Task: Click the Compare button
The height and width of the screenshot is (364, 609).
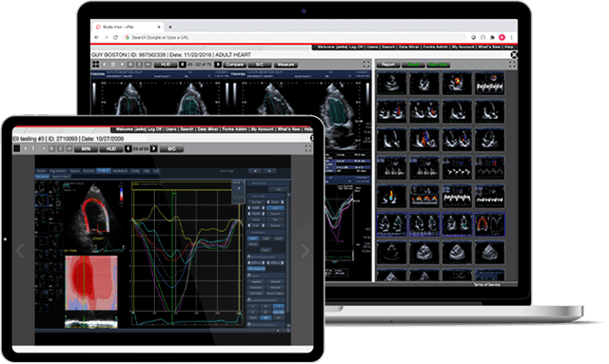Action: (x=235, y=65)
